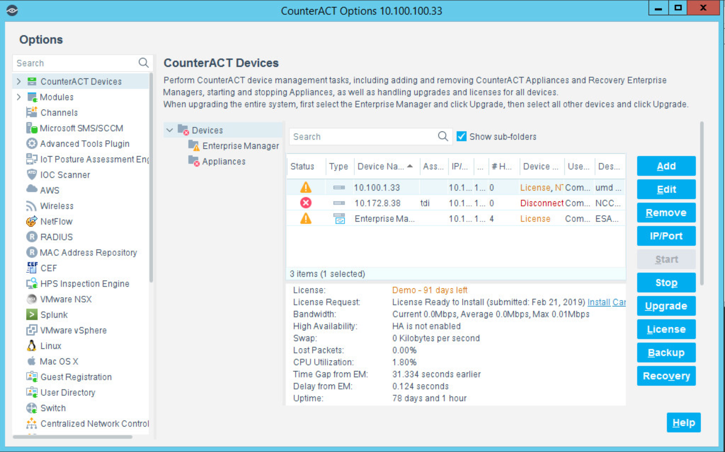
Task: Select the 10.172.8.38 device row name
Action: coord(377,203)
